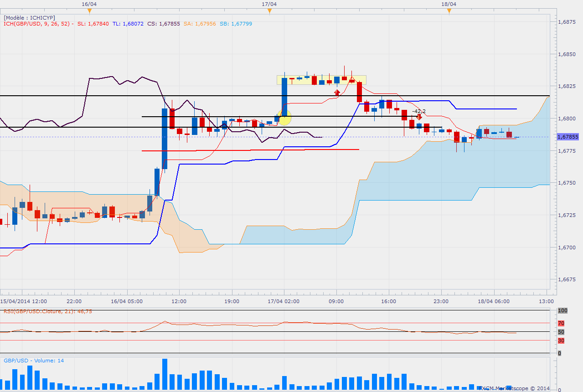Click the 1,6700 price axis label
Viewport: 583px width, 392px height.
point(567,248)
